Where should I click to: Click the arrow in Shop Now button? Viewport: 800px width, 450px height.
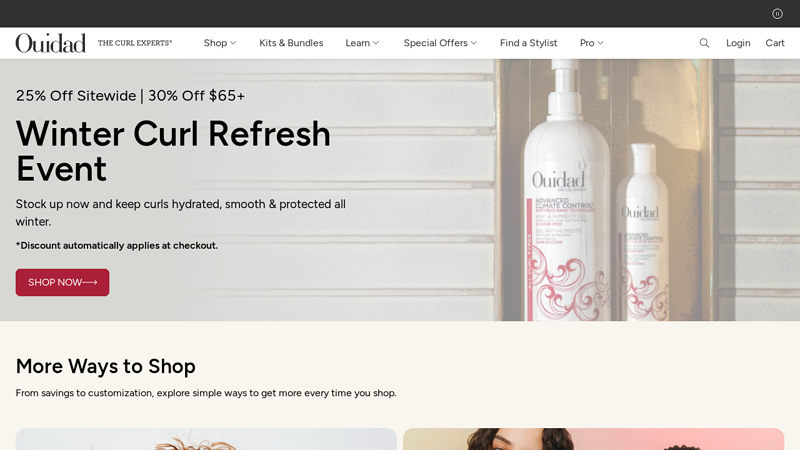coord(90,282)
